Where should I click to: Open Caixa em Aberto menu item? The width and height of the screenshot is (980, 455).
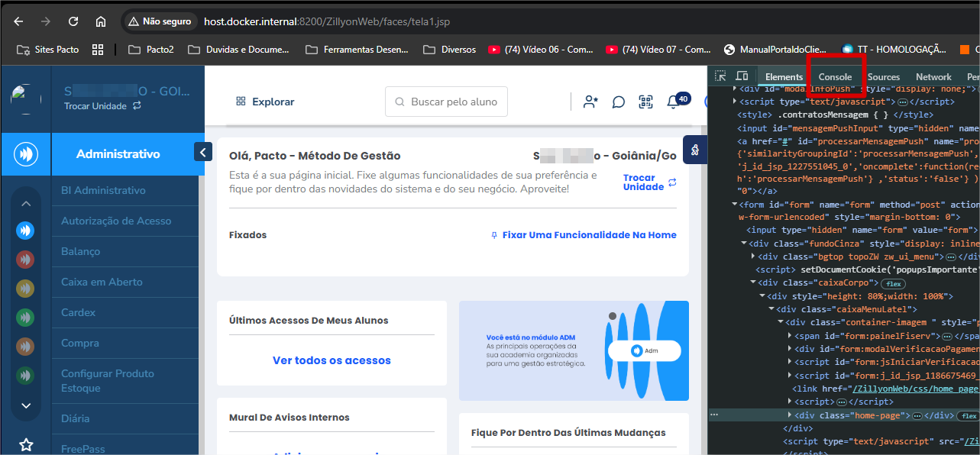102,282
